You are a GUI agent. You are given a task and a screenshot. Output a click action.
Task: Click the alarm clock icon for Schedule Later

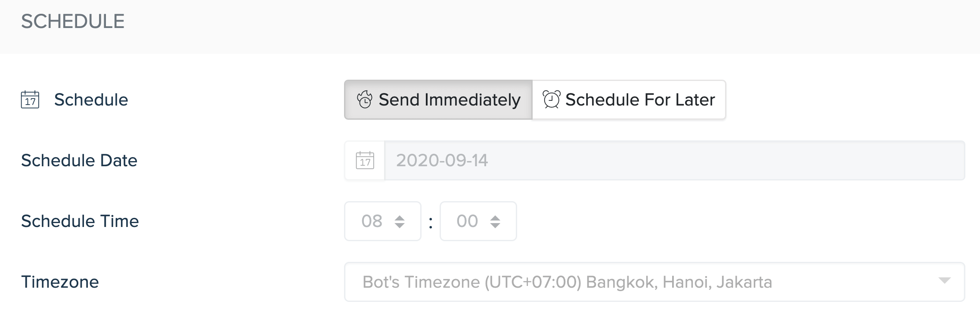(552, 99)
